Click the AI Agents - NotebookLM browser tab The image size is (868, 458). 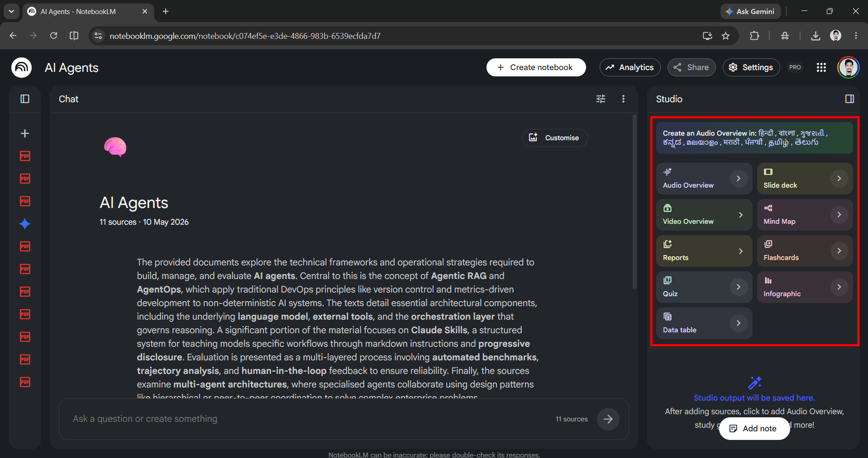(x=88, y=11)
